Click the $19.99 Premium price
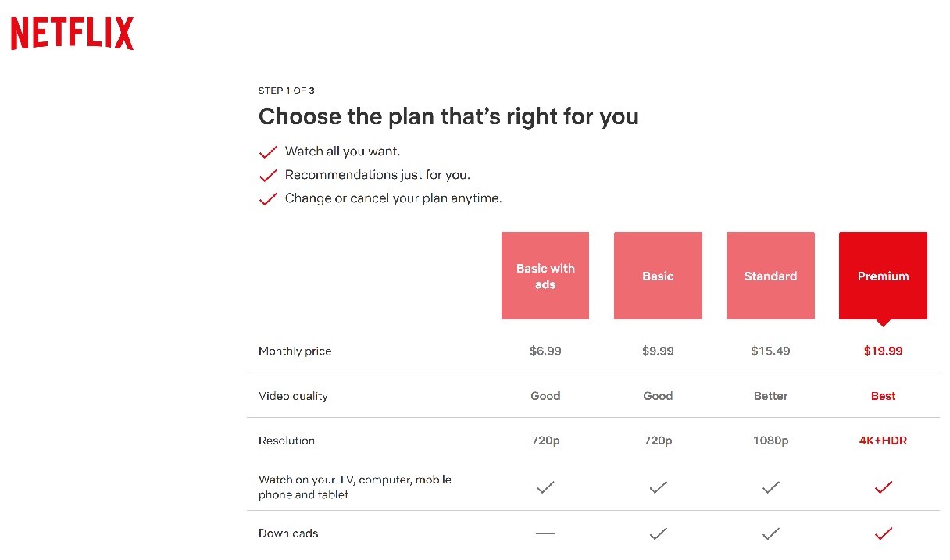Viewport: 950px width, 560px height. coord(883,351)
